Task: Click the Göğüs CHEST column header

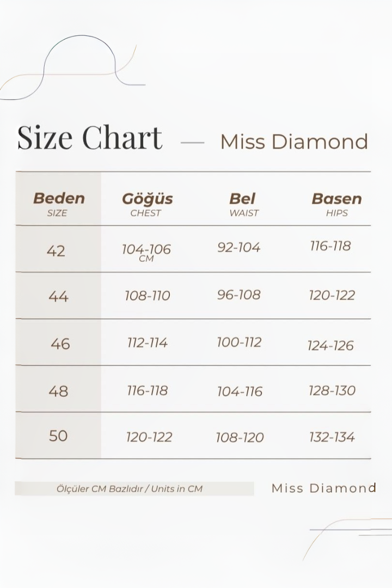Action: [147, 204]
